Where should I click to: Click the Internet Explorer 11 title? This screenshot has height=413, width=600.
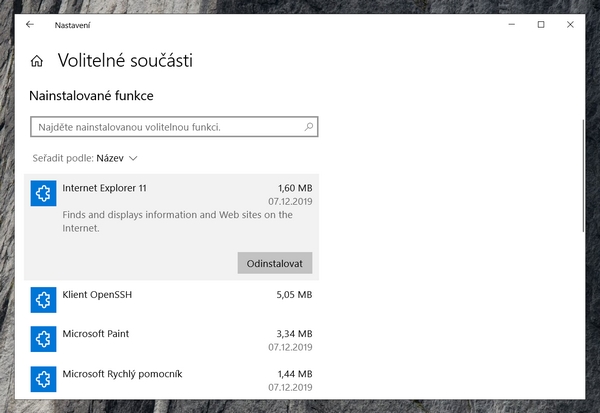pyautogui.click(x=104, y=188)
